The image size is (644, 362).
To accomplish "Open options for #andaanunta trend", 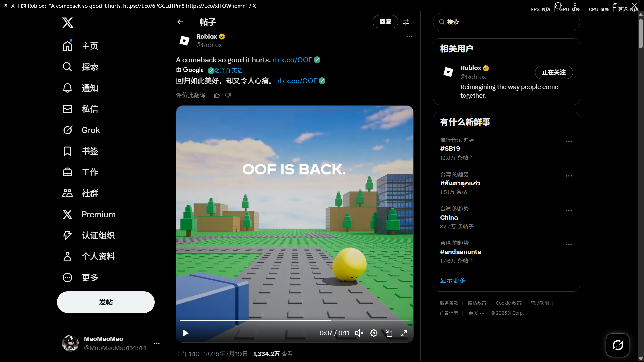I will (569, 244).
